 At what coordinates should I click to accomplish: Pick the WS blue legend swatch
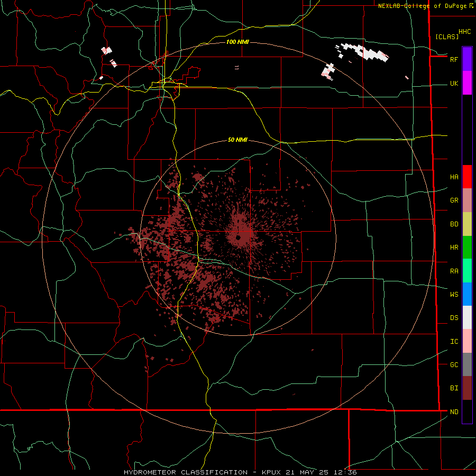tap(467, 294)
